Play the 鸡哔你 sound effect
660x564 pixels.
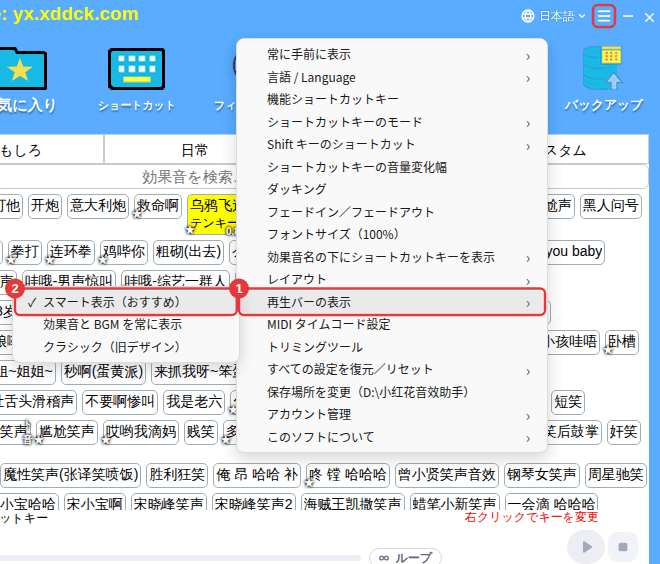coord(124,252)
